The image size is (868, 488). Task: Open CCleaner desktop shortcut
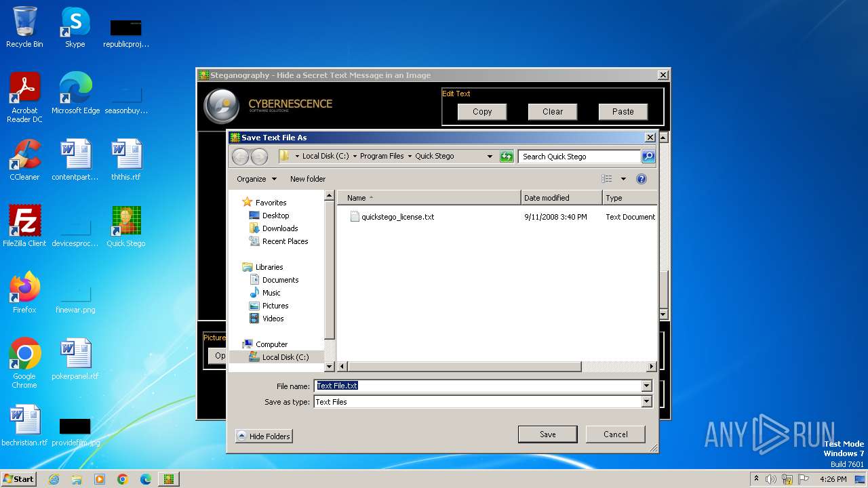pos(24,160)
